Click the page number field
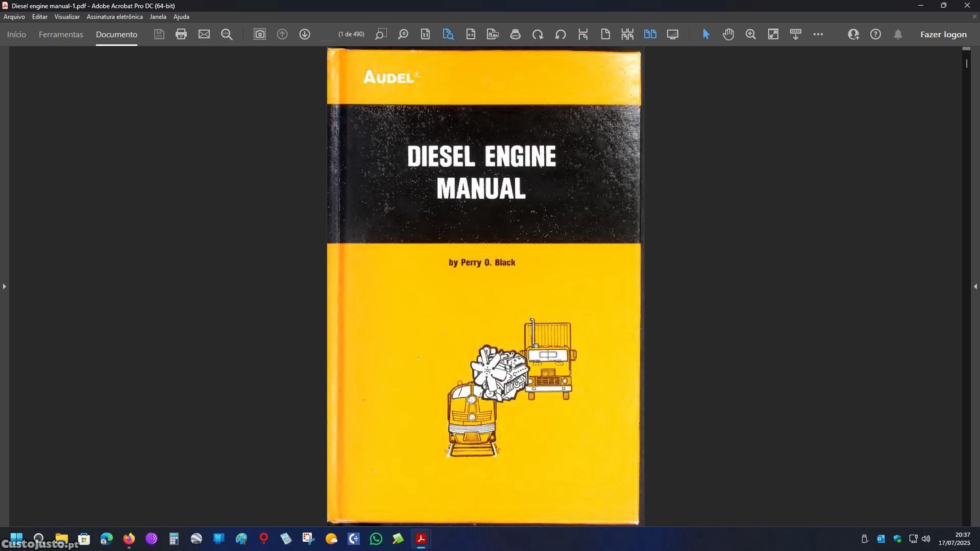This screenshot has height=551, width=980. (x=329, y=34)
